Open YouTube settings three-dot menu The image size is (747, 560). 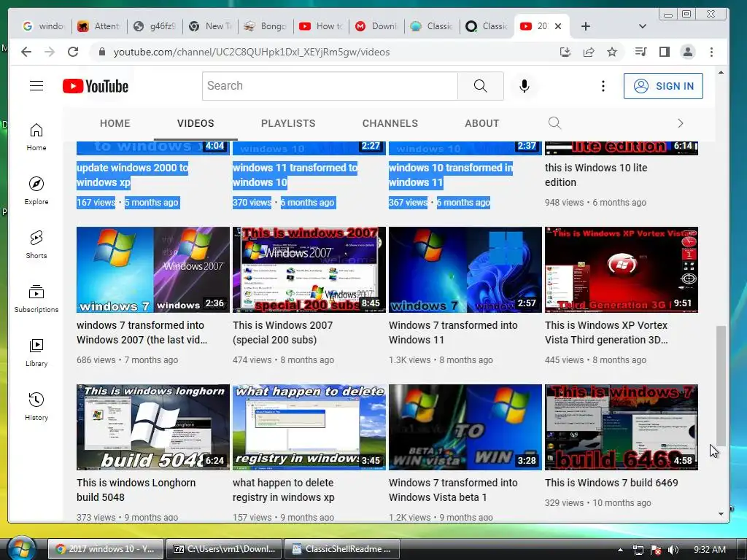[603, 86]
